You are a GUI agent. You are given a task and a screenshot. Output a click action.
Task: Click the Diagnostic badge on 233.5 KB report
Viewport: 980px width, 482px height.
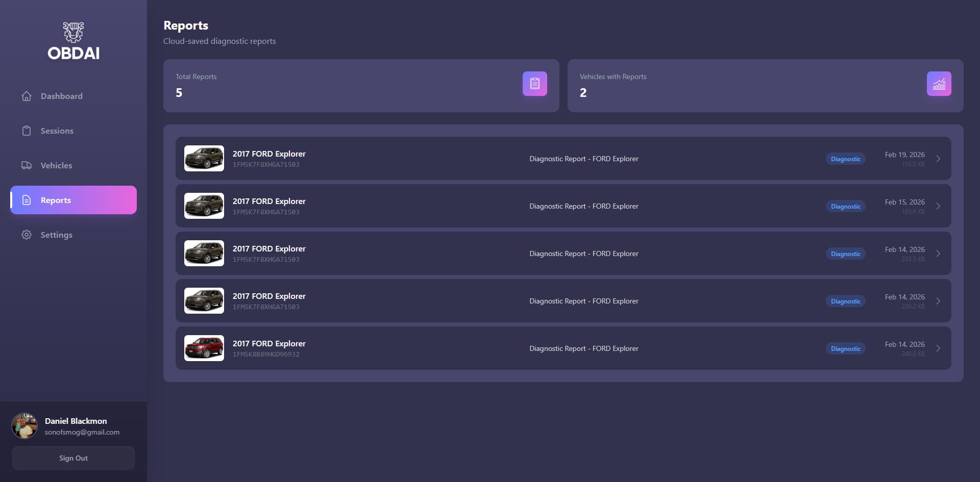coord(846,254)
